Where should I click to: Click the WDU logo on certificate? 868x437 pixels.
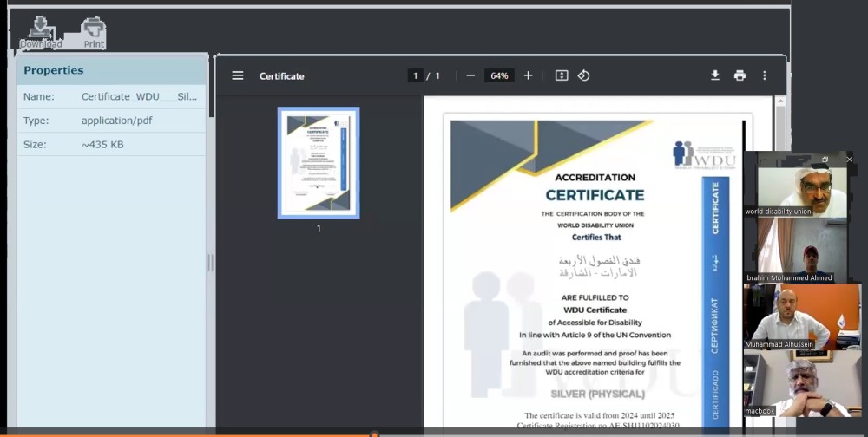704,155
